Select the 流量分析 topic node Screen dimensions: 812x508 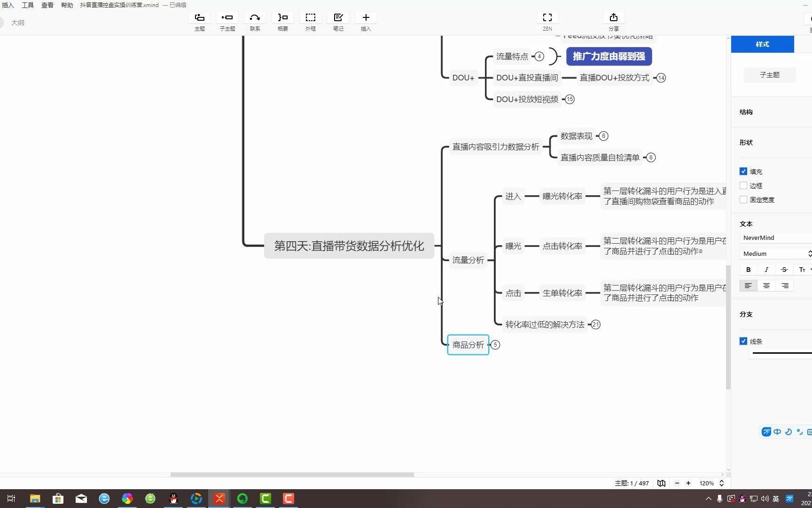(468, 260)
